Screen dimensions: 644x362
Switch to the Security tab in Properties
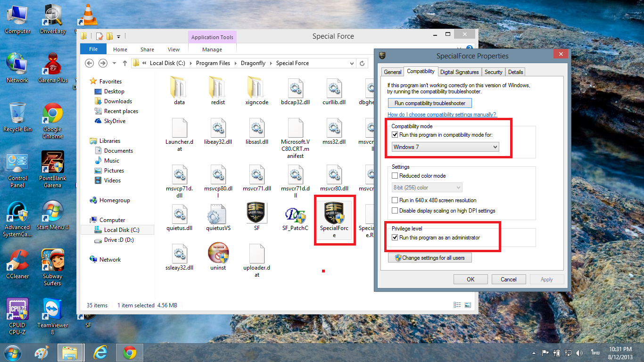493,72
